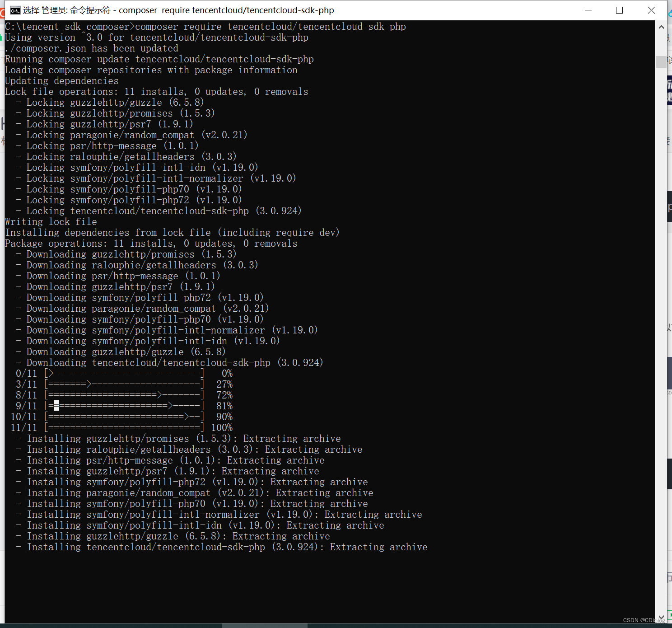Click the line 'Using version ^3.0 for tencentcloud'
The height and width of the screenshot is (628, 672).
pos(157,37)
